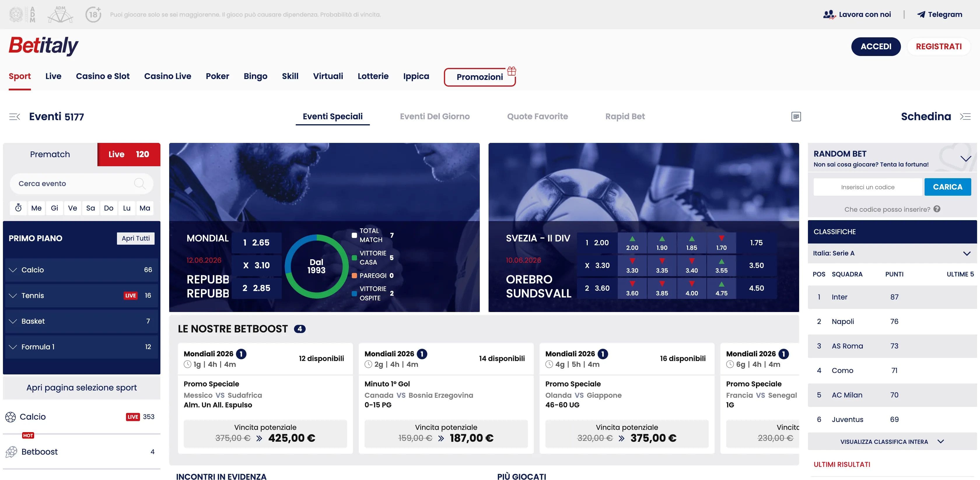Filter events by Gi day
The image size is (980, 480).
55,208
